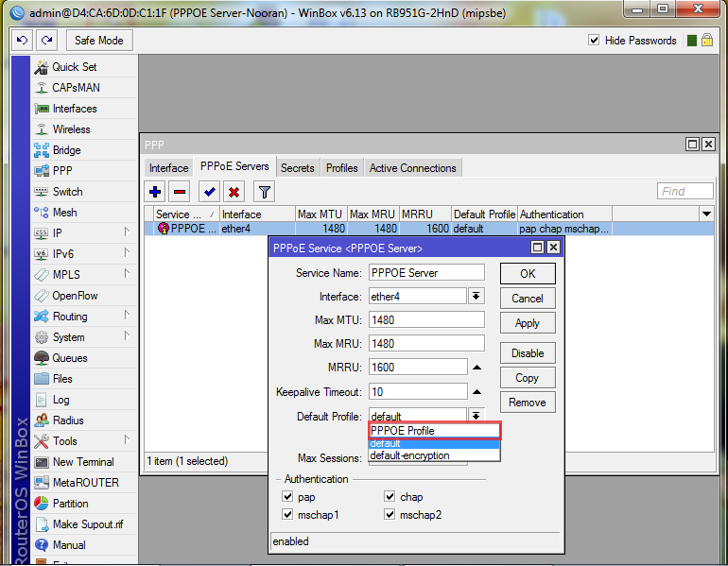Click Remove button in dialog
The image size is (728, 566).
point(528,403)
